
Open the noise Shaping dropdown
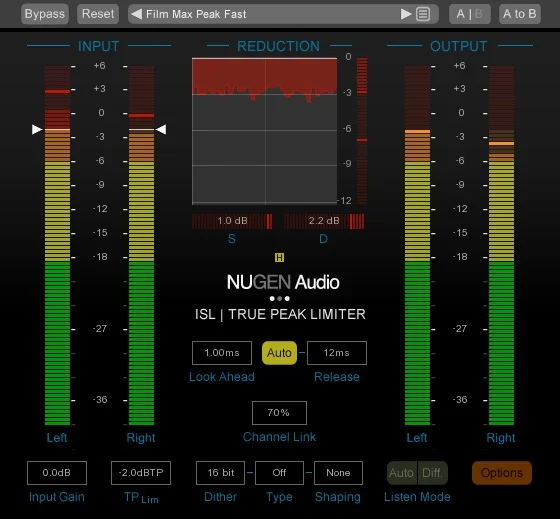[x=338, y=473]
